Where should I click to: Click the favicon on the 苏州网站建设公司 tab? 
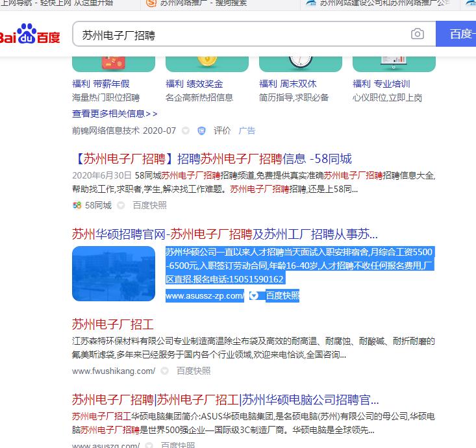pyautogui.click(x=311, y=3)
